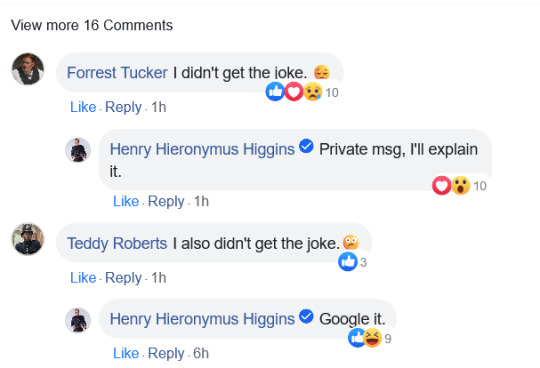Viewport: 540px width, 368px height.
Task: Click the wow face reaction on Private msg reply
Action: point(460,186)
